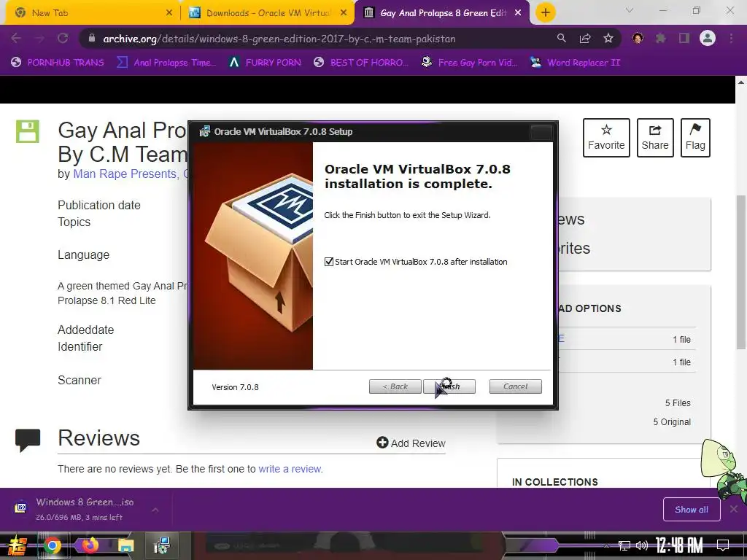Click the 12:48 AM taskbar clock

(679, 545)
